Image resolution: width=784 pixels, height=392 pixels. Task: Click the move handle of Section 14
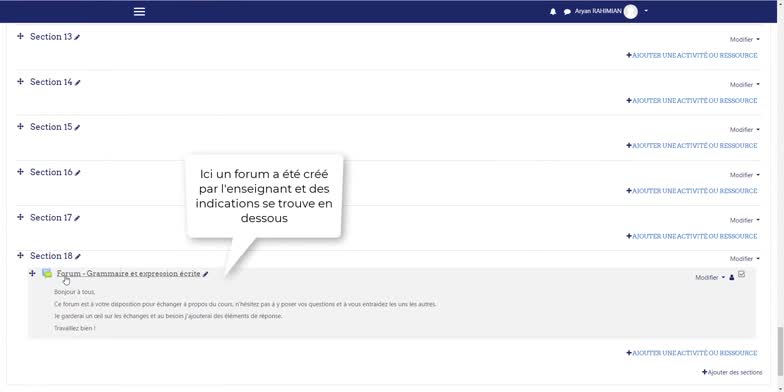[x=20, y=82]
